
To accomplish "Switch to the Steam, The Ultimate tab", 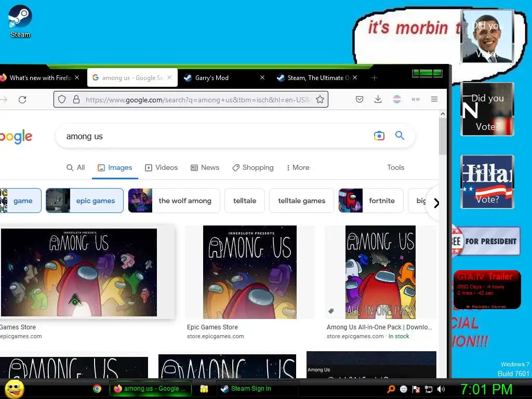I will pos(317,78).
